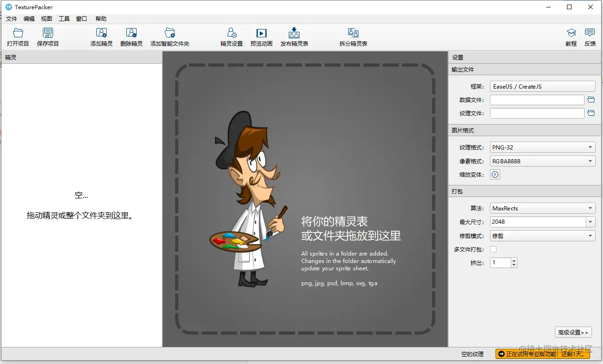The height and width of the screenshot is (364, 603).
Task: Open the 缩放变体 gear settings icon
Action: (x=495, y=174)
